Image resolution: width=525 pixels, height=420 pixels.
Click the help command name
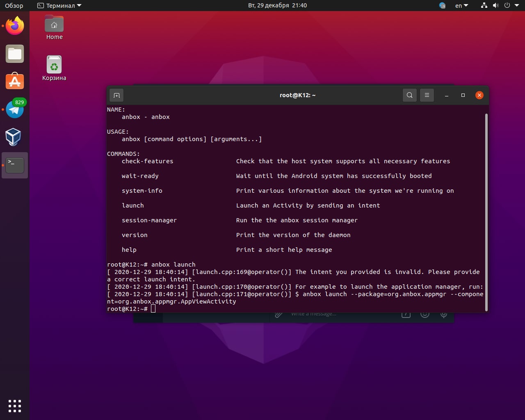[129, 250]
